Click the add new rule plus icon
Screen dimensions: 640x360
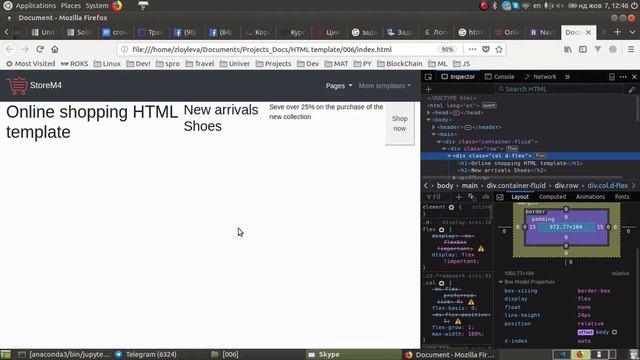[x=458, y=197]
